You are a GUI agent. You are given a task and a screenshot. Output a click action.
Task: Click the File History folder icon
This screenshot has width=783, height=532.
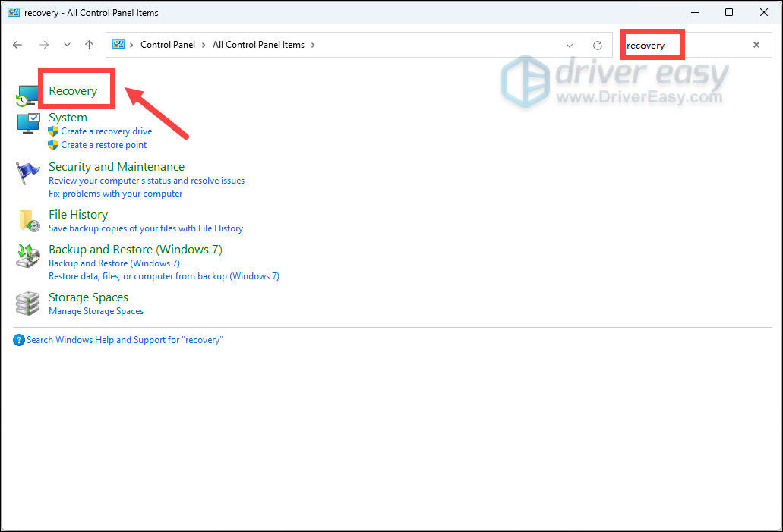click(x=28, y=220)
